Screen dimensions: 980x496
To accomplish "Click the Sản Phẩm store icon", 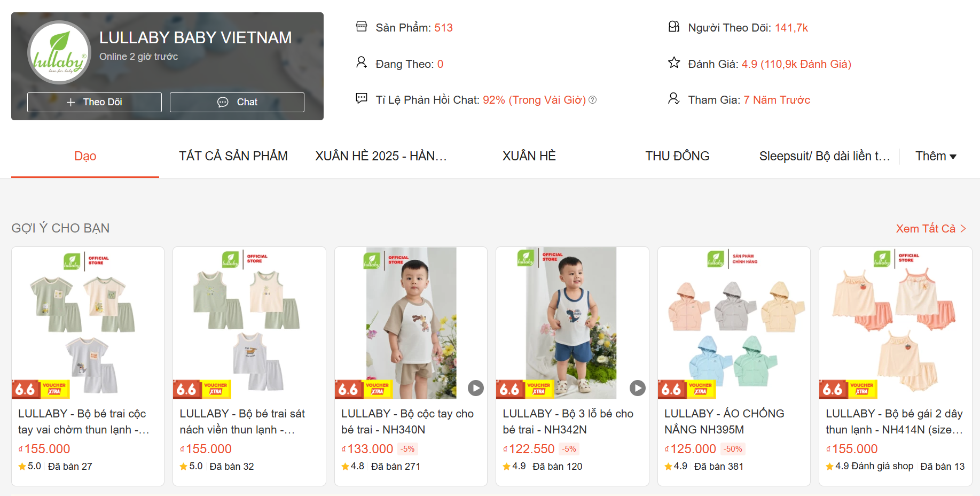I will (x=362, y=26).
